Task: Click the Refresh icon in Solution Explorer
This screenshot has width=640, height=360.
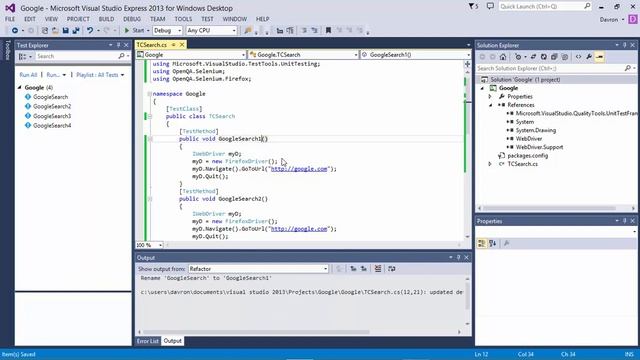Action: click(544, 57)
